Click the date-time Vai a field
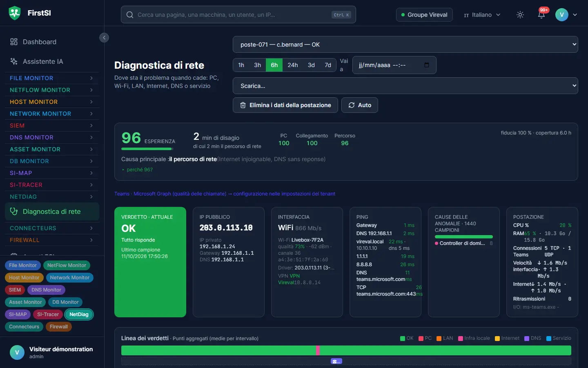The height and width of the screenshot is (368, 588). [x=394, y=65]
